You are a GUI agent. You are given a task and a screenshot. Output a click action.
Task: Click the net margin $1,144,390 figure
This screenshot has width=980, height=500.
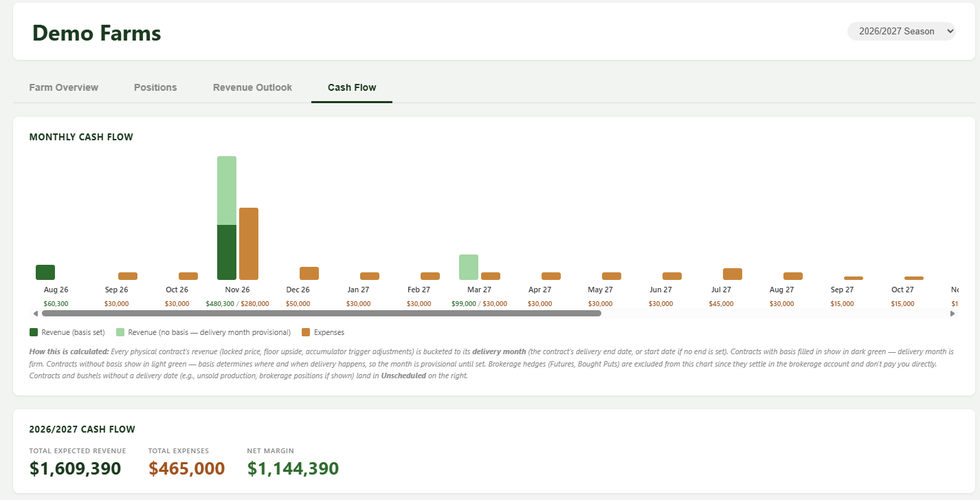tap(293, 468)
